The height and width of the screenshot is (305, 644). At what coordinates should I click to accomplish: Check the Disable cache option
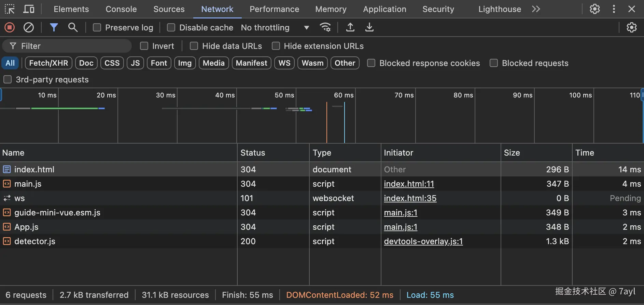[x=171, y=27]
